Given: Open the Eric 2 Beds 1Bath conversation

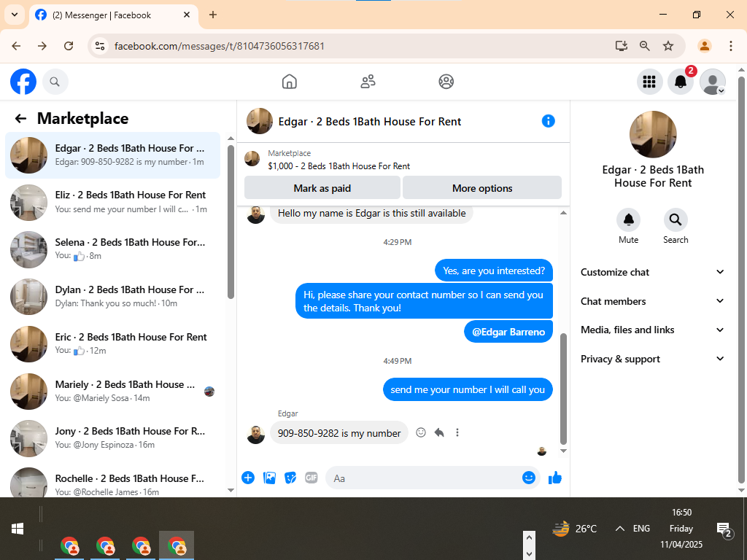Looking at the screenshot, I should tap(112, 344).
